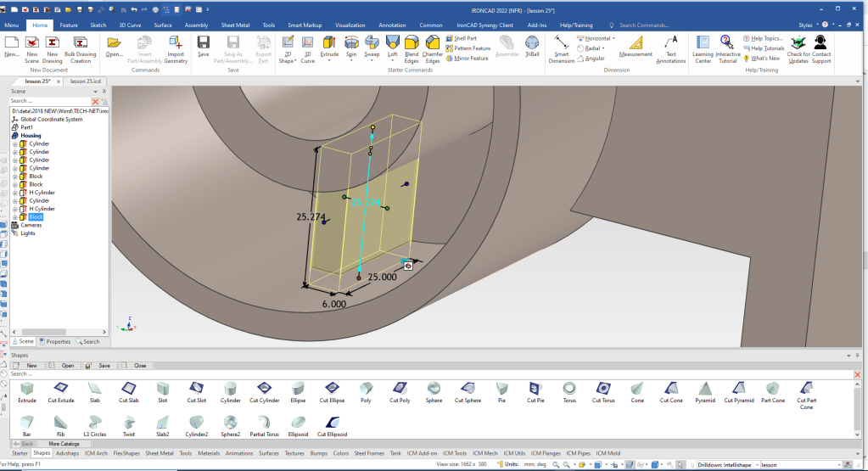Open the Horizontal dimension dropdown arrow
The width and height of the screenshot is (868, 471).
tap(614, 38)
